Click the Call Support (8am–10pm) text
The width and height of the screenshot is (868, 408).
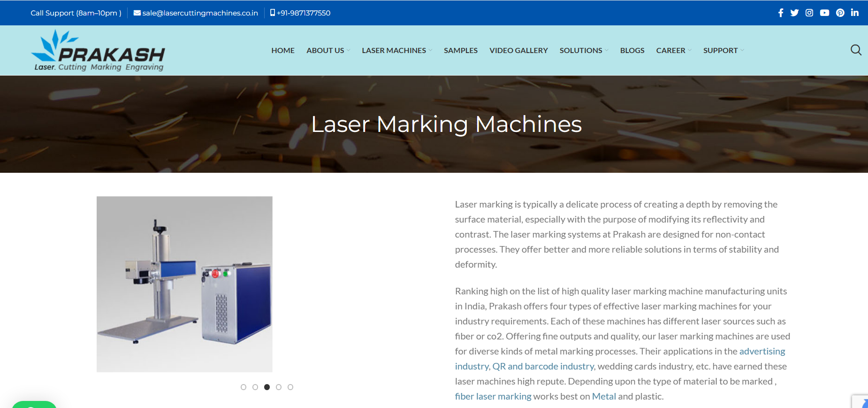pos(76,13)
